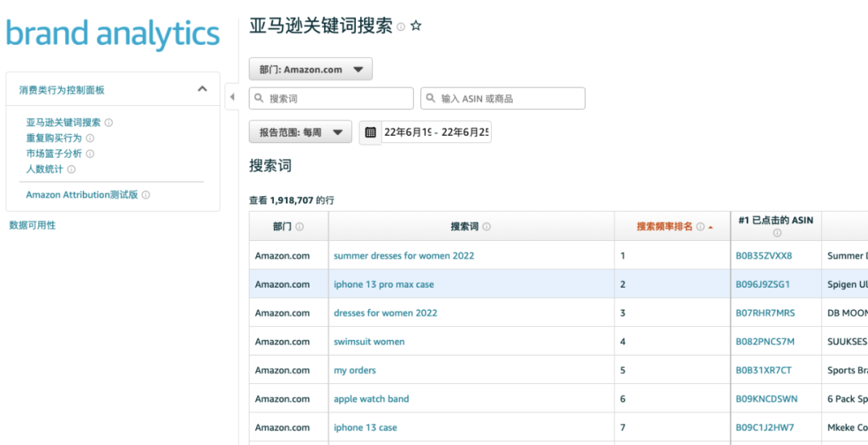
Task: Click info icon under #1 已点击的 ASIN header
Action: [776, 233]
